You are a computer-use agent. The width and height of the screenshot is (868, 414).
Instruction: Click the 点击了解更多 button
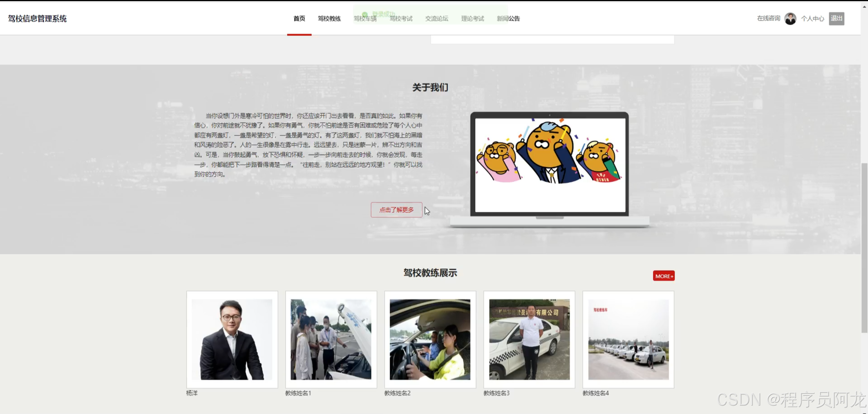click(396, 210)
